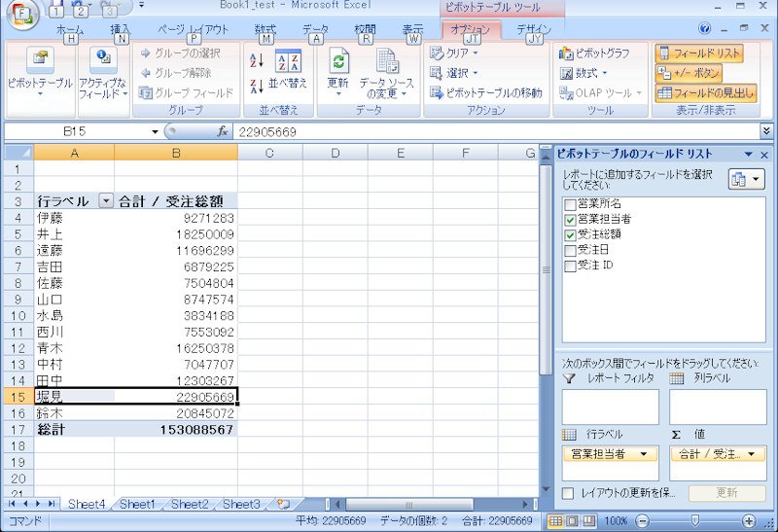778x532 pixels.
Task: Open the ホーム ribbon tab
Action: click(70, 30)
